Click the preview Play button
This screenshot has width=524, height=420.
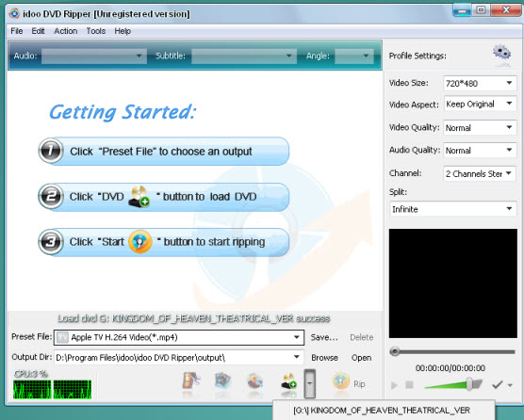coord(394,385)
